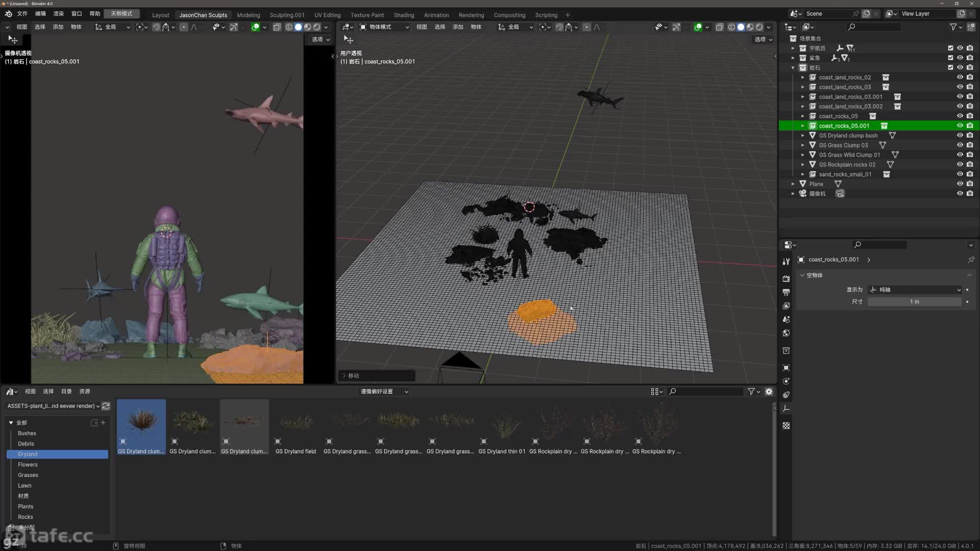Open 选项 dropdown in right viewport
Image resolution: width=980 pixels, height=551 pixels.
pyautogui.click(x=763, y=39)
